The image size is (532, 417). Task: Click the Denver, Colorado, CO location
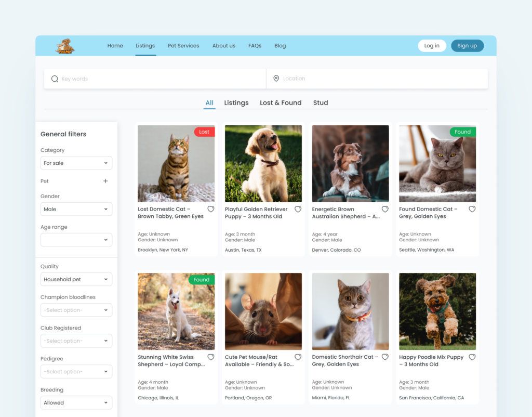[x=336, y=250]
